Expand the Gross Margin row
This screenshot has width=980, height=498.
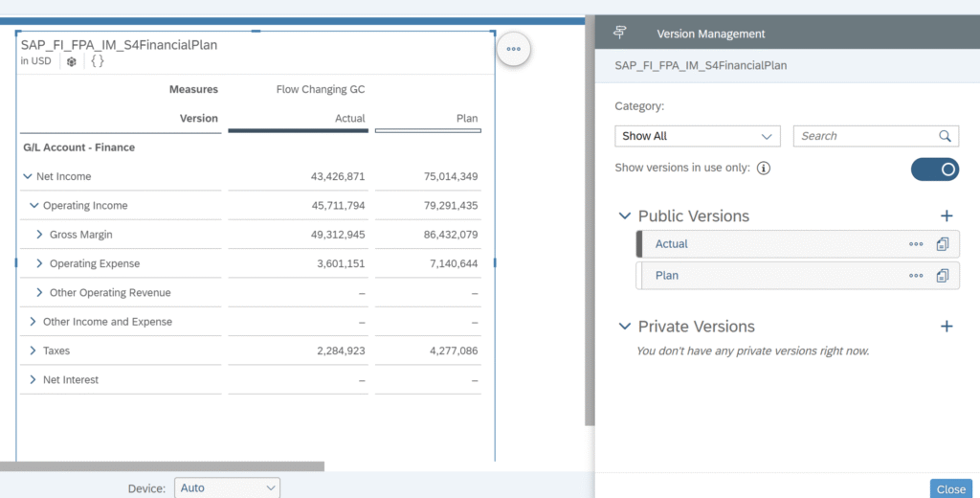(39, 235)
